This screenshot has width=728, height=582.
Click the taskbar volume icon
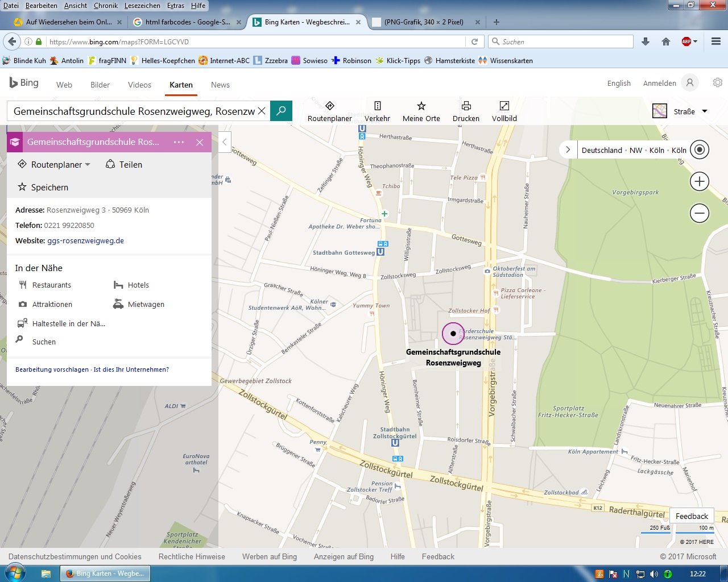point(654,574)
